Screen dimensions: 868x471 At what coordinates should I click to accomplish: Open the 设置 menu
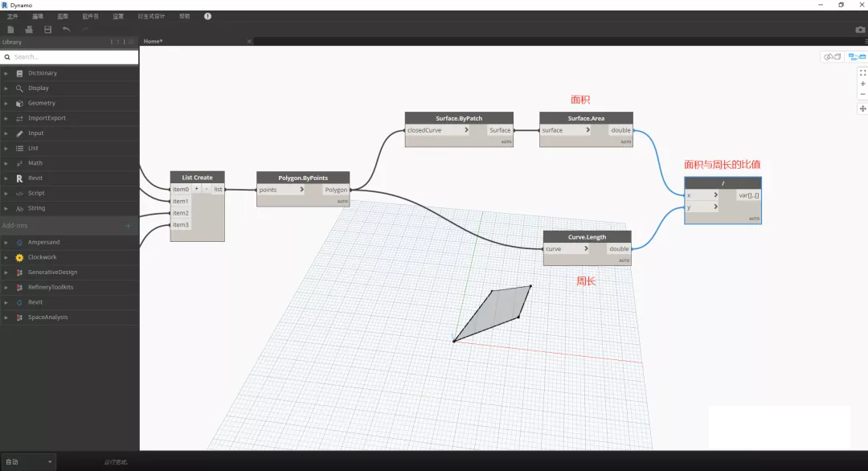118,17
